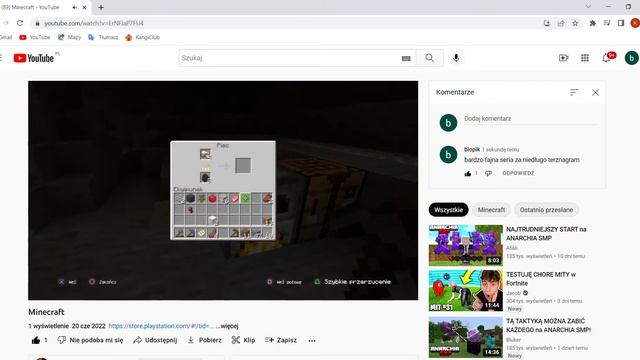The width and height of the screenshot is (640, 360).
Task: Open more actions three-dot menu
Action: (x=312, y=340)
